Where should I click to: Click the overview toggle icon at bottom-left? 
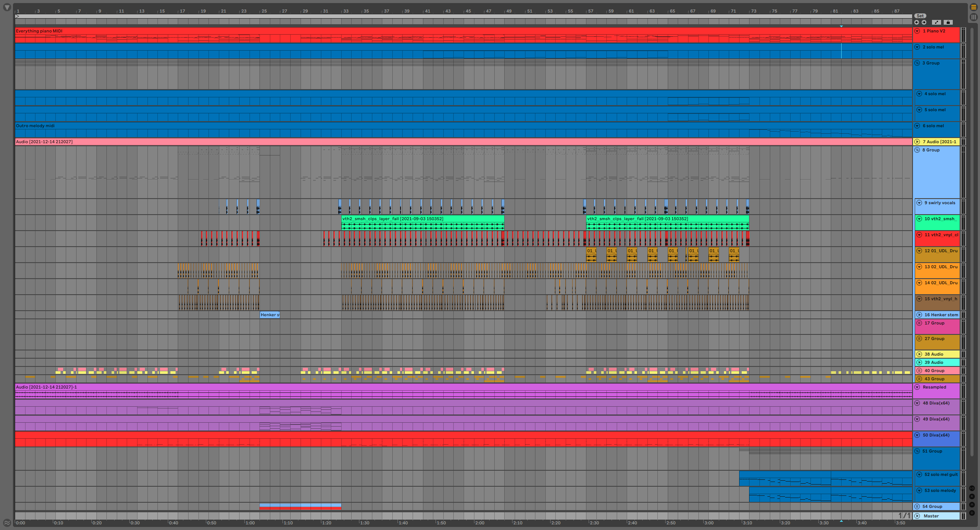point(7,523)
